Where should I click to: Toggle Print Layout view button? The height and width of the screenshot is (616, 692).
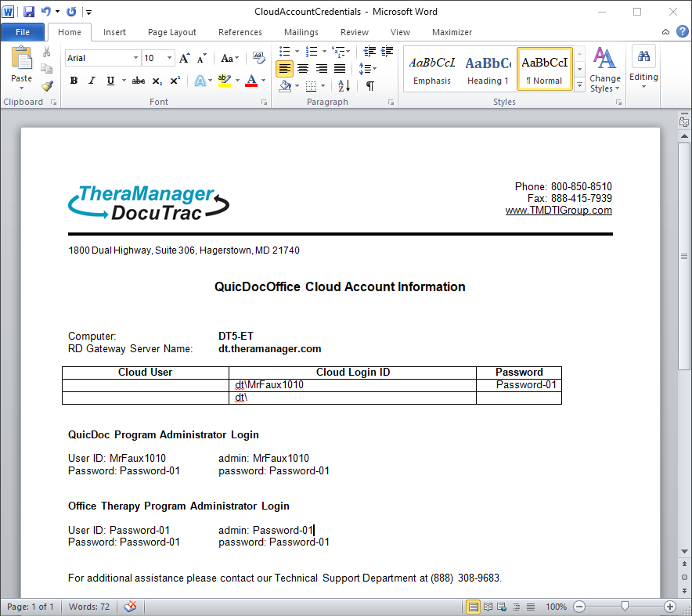(473, 607)
